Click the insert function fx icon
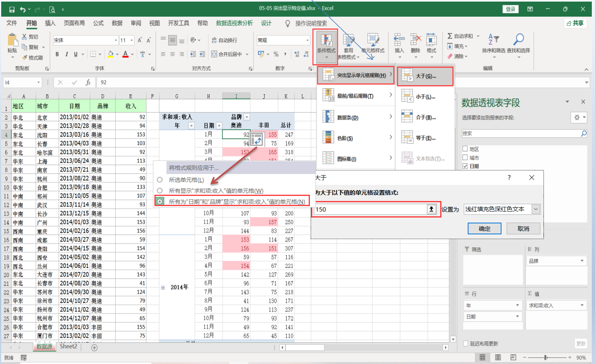Image resolution: width=595 pixels, height=364 pixels. (88, 83)
